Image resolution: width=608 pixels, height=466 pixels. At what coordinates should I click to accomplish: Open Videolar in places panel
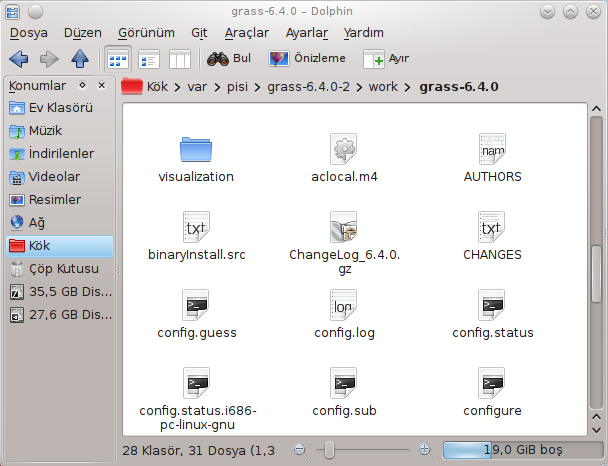60,177
